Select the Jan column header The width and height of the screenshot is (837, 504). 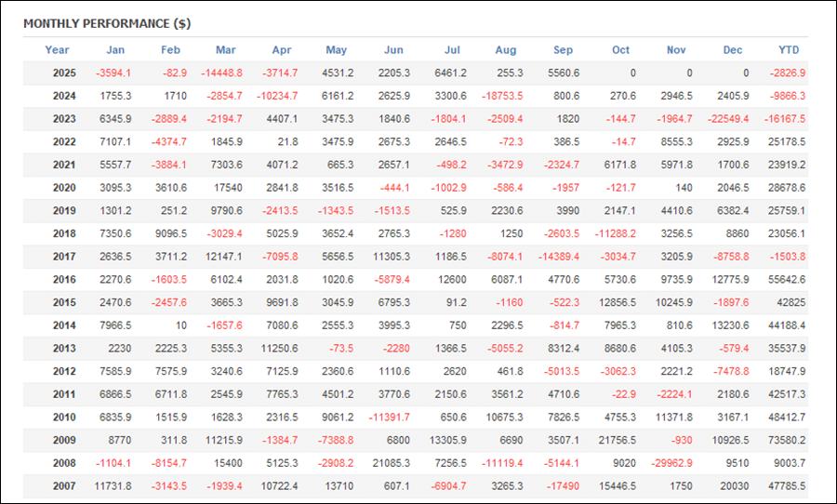[115, 50]
